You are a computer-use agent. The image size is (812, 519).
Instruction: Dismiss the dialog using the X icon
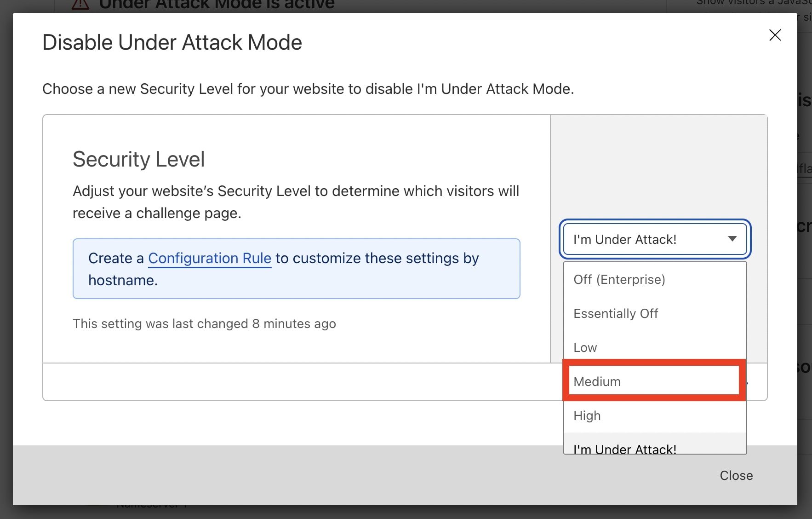coord(775,35)
